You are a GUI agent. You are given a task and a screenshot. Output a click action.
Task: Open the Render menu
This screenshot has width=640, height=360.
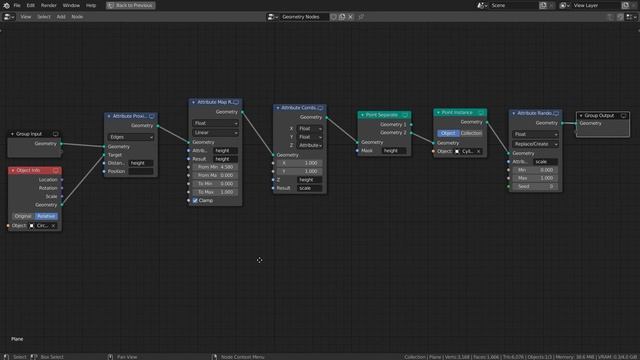pyautogui.click(x=49, y=5)
